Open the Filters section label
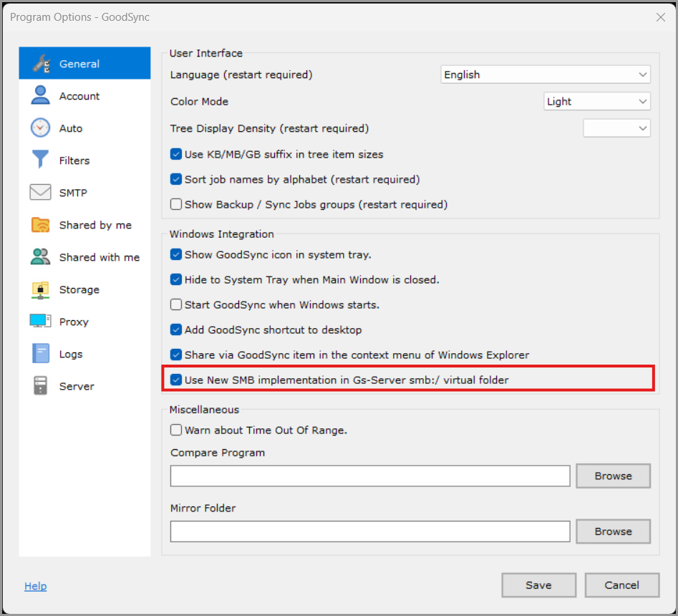The width and height of the screenshot is (678, 616). [x=74, y=160]
